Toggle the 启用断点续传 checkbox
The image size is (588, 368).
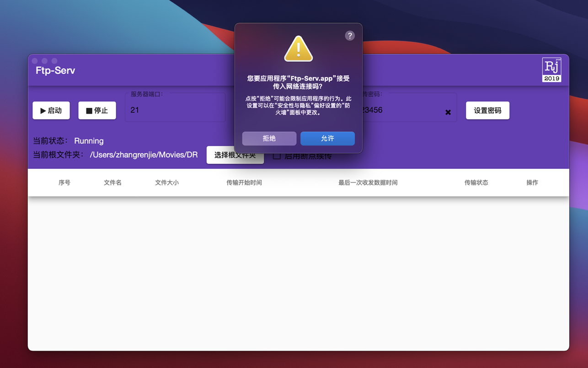click(x=277, y=156)
